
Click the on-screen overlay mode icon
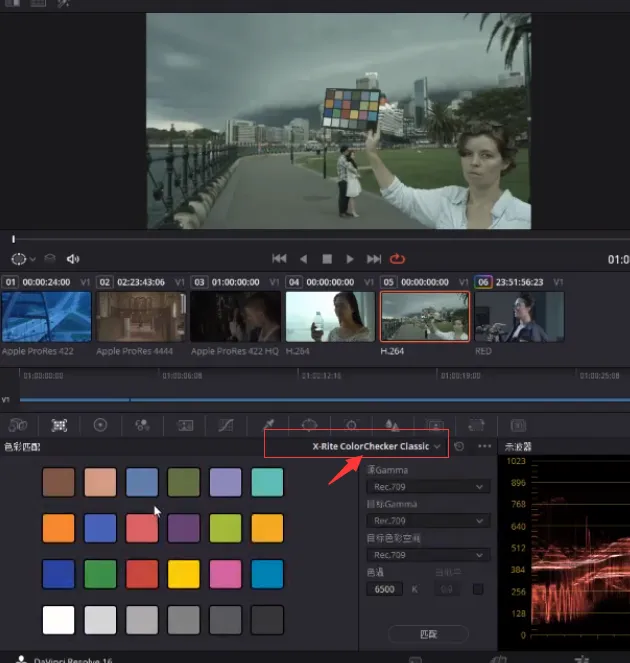pyautogui.click(x=19, y=259)
